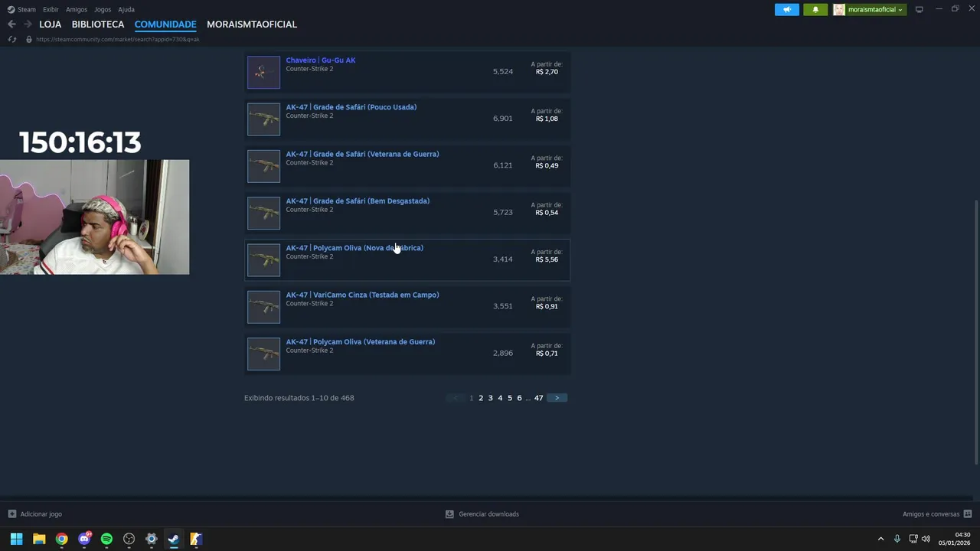This screenshot has width=980, height=551.
Task: Open Gerenciar downloads
Action: point(482,514)
